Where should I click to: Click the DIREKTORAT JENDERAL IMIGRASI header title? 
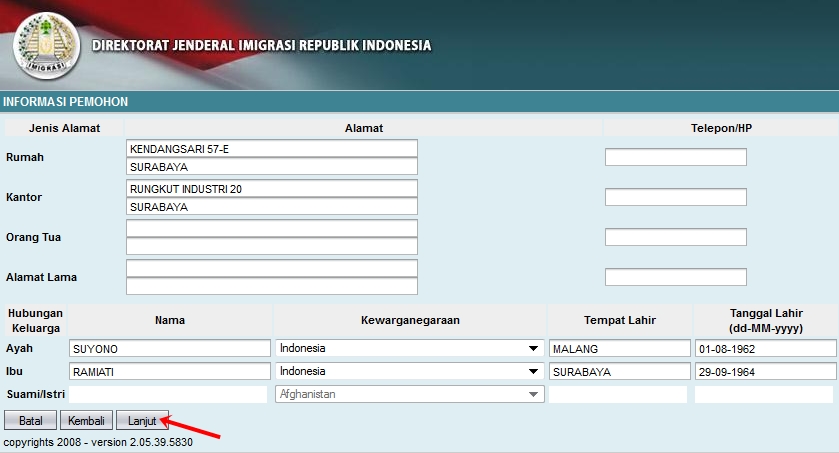pyautogui.click(x=261, y=45)
